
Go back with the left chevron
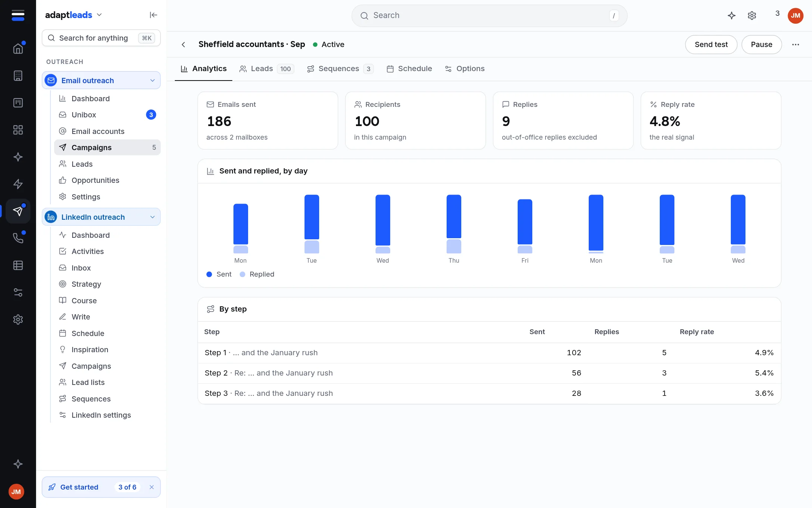[x=183, y=44]
